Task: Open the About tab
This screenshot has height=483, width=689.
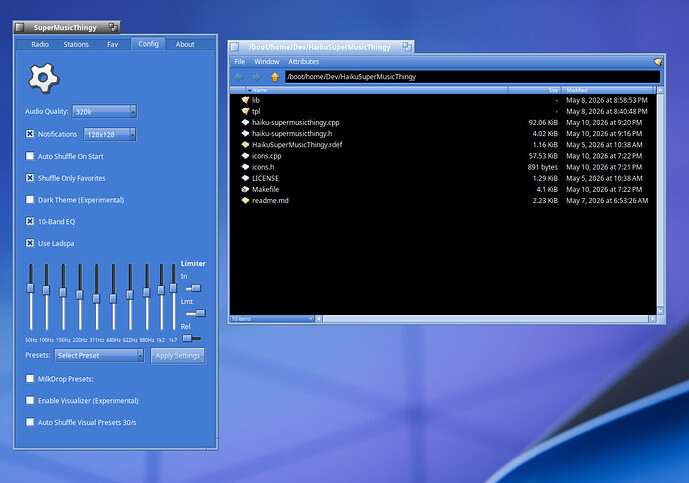Action: click(185, 44)
